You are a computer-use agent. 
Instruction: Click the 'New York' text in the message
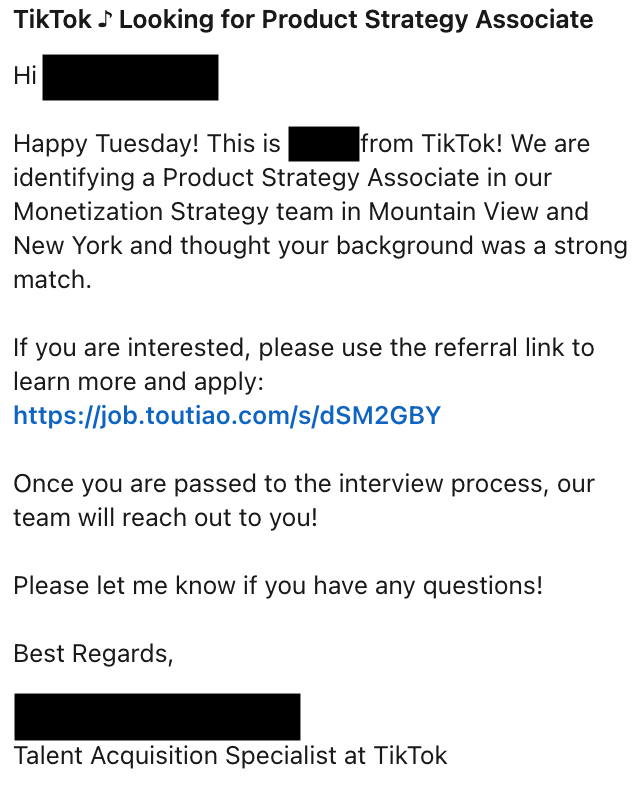pos(68,246)
